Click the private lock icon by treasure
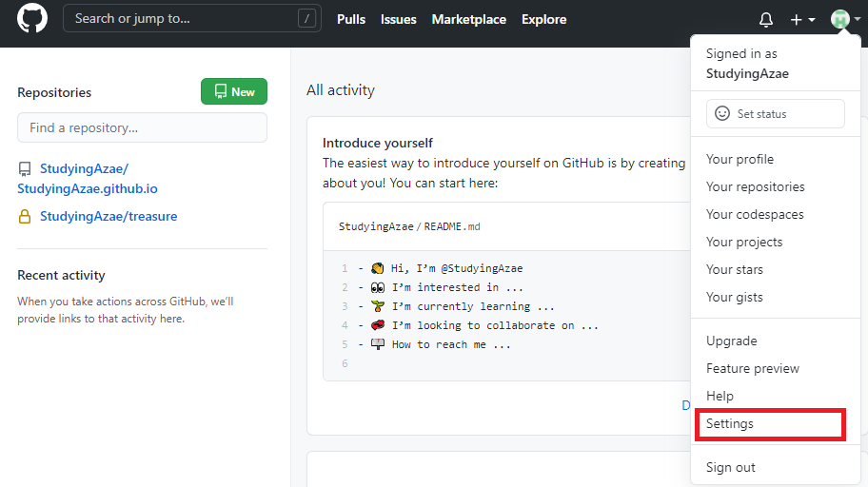Viewport: 868px width, 487px height. (25, 216)
